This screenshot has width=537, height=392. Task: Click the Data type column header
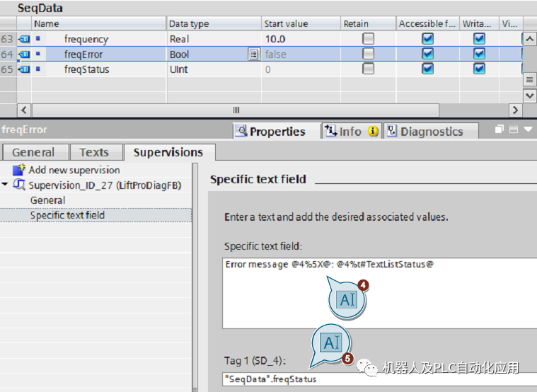pyautogui.click(x=214, y=23)
